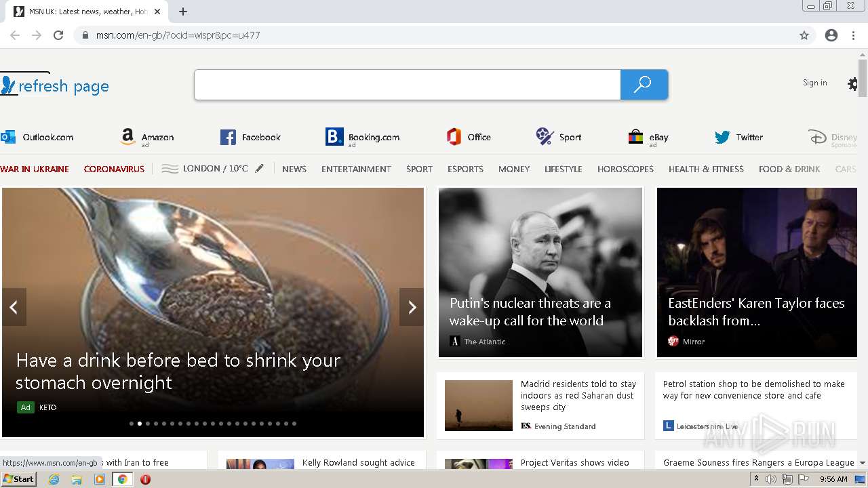868x488 pixels.
Task: Select the MSN UK browser tab
Action: (x=86, y=12)
